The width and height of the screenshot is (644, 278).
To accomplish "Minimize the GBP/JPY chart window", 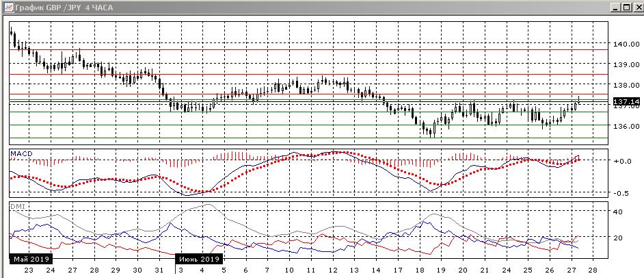I will (616, 7).
